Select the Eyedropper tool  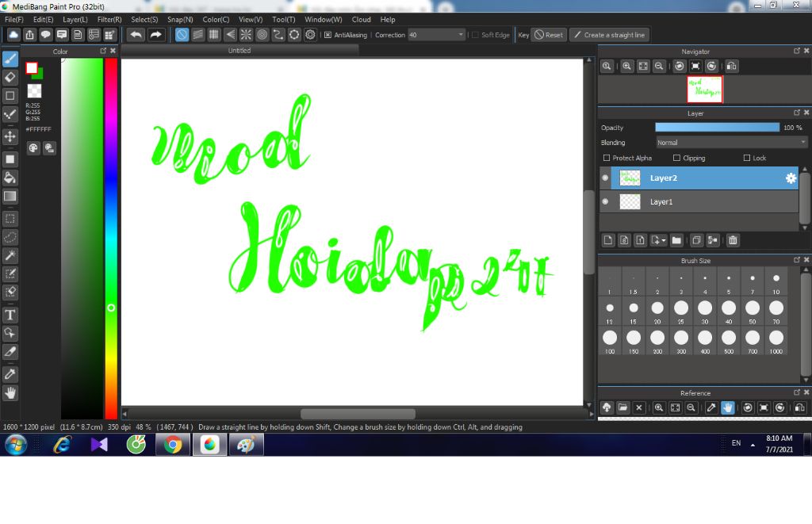[10, 374]
